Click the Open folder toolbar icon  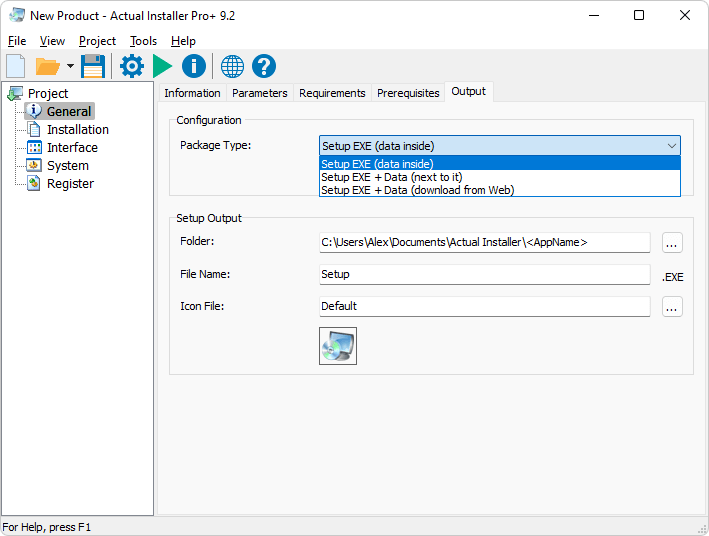(x=47, y=66)
